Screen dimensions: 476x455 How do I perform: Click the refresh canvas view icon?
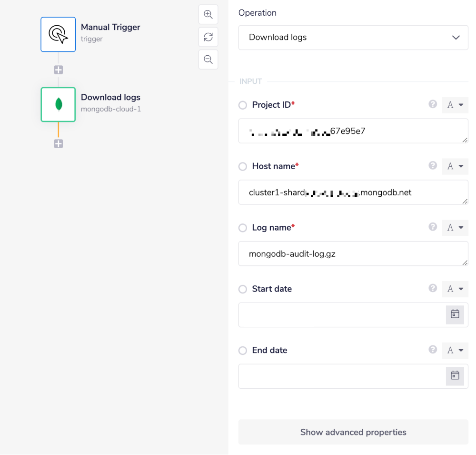click(208, 37)
